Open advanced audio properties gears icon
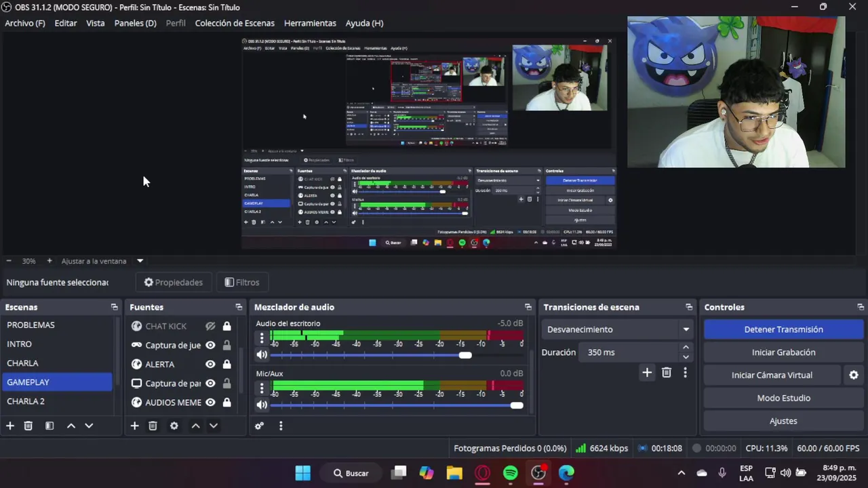The height and width of the screenshot is (488, 868). (259, 426)
